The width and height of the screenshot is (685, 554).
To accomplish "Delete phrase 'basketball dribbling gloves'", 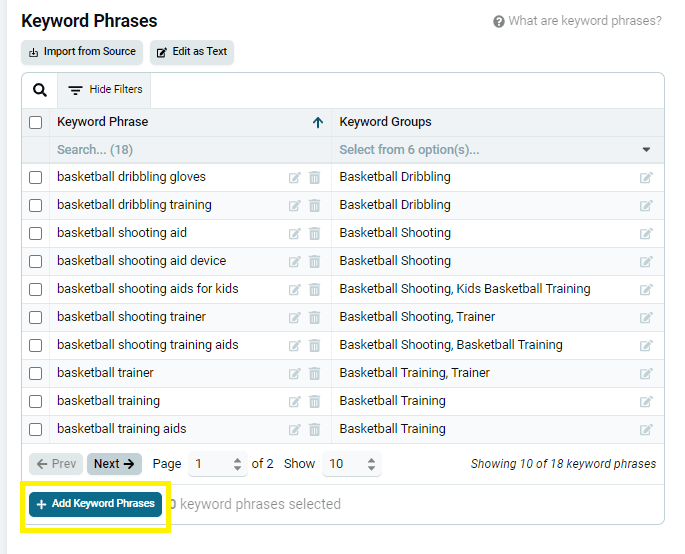I will click(x=315, y=177).
